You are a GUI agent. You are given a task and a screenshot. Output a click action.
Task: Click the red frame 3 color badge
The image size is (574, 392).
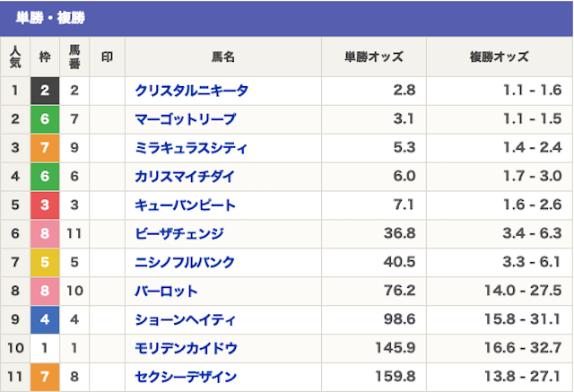pos(45,205)
